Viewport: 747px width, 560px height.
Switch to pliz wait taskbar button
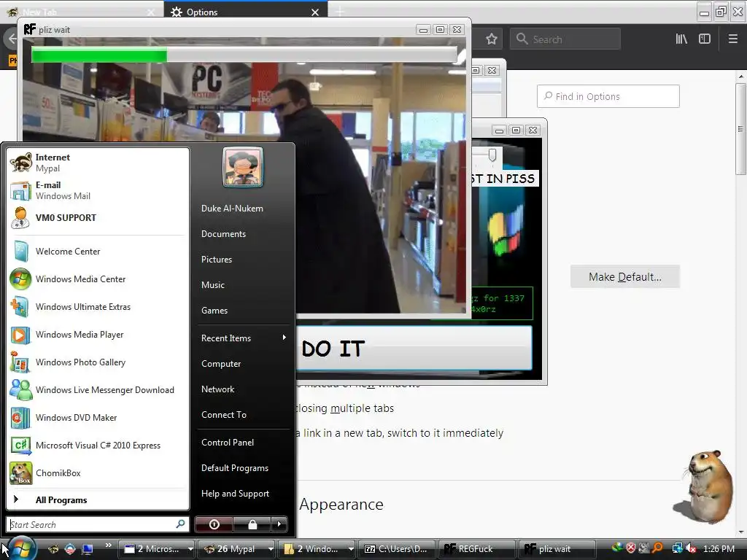(558, 548)
